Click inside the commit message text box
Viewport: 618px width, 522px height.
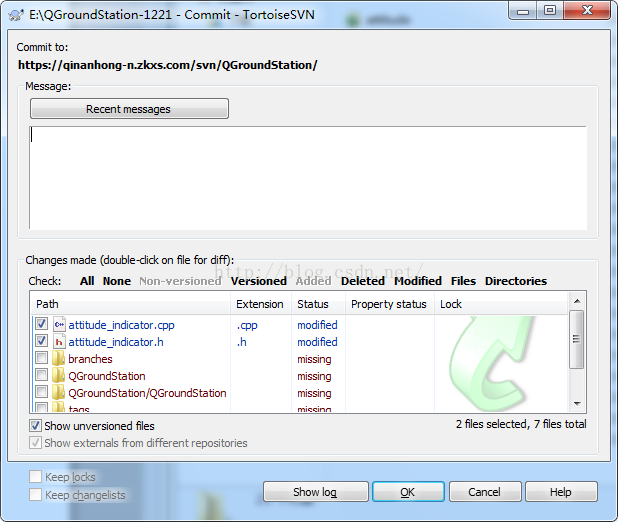[308, 178]
